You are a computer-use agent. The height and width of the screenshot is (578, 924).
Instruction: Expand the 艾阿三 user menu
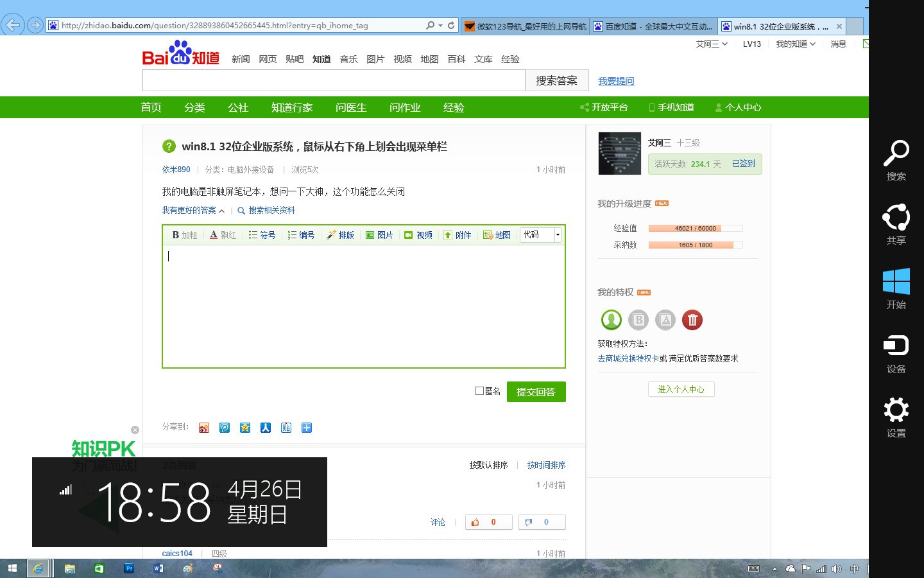click(712, 44)
